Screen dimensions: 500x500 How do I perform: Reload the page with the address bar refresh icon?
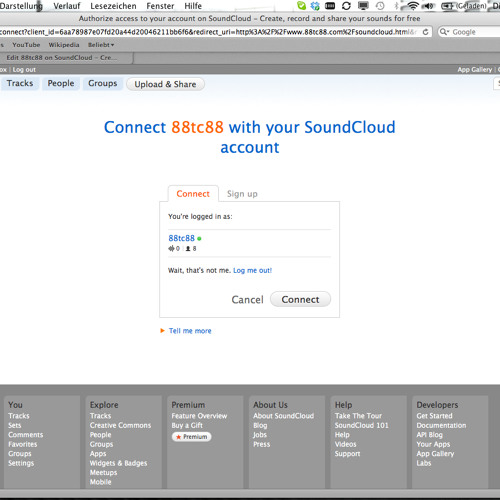(425, 32)
